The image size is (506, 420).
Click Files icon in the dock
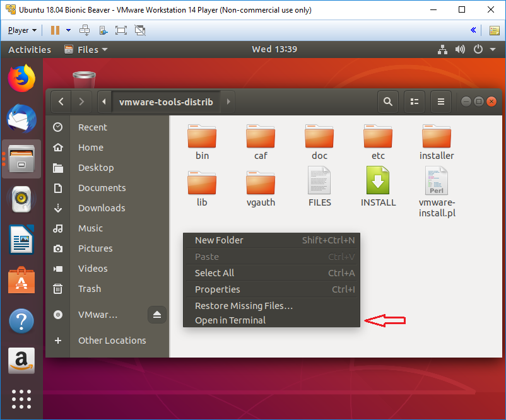(x=21, y=159)
